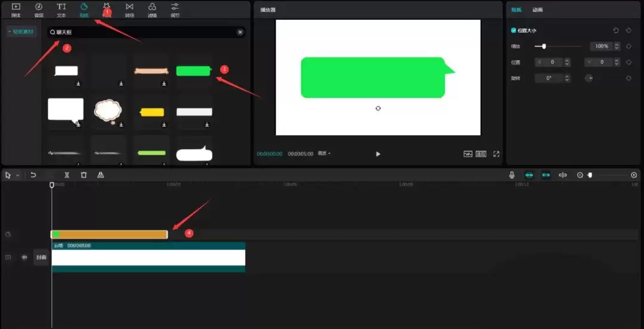Viewport: 644px width, 329px height.
Task: Switch to the 动画 animation tab
Action: pos(538,10)
